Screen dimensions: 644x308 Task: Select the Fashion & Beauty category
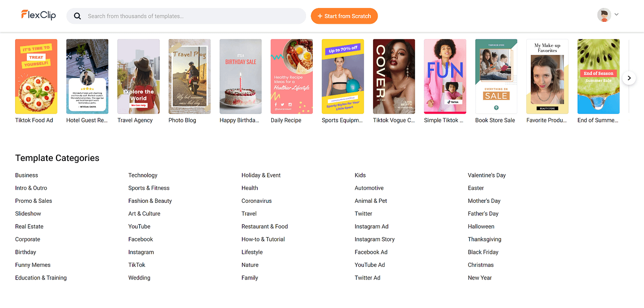[x=150, y=201]
